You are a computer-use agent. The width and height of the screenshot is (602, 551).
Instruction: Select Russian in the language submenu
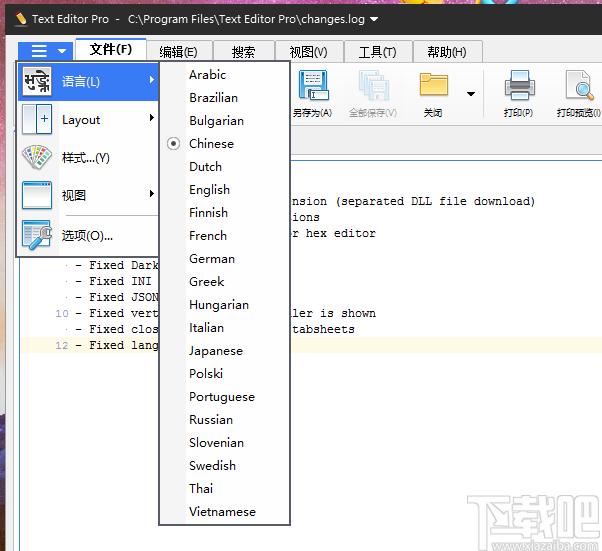coord(210,420)
